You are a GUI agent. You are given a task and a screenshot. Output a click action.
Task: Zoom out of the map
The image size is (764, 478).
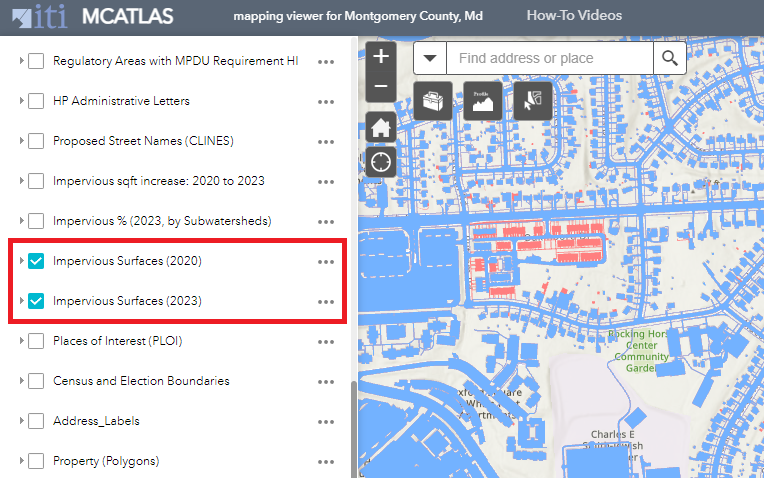pyautogui.click(x=380, y=86)
